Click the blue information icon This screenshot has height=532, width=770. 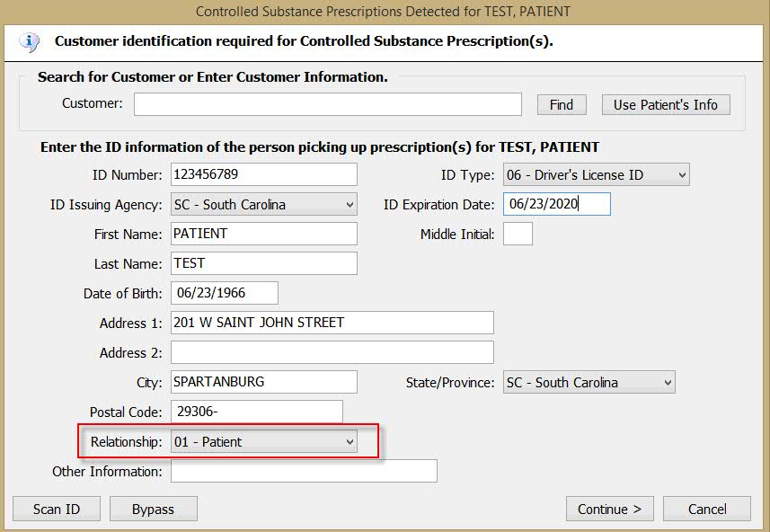tap(30, 42)
